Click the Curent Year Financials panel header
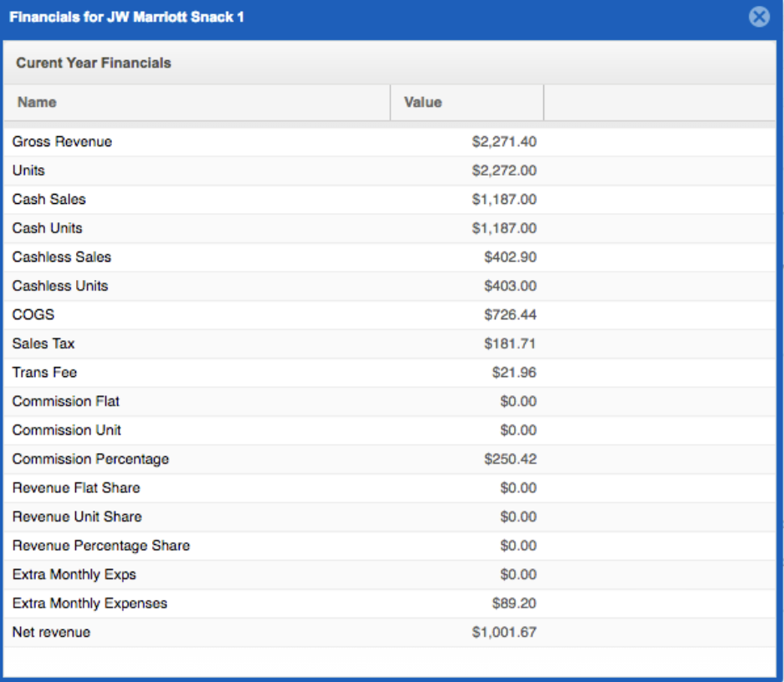The width and height of the screenshot is (784, 682). 389,63
